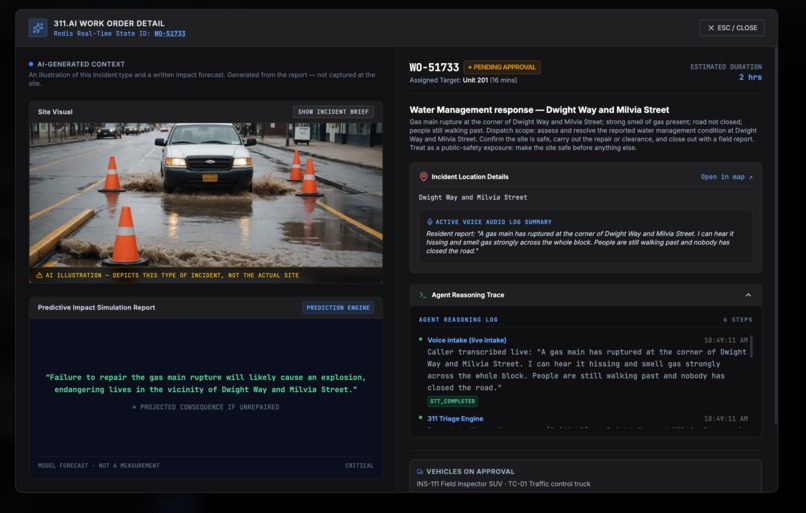Click the main panel vertical scrollbar
Image resolution: width=806 pixels, height=513 pixels.
tap(776, 236)
